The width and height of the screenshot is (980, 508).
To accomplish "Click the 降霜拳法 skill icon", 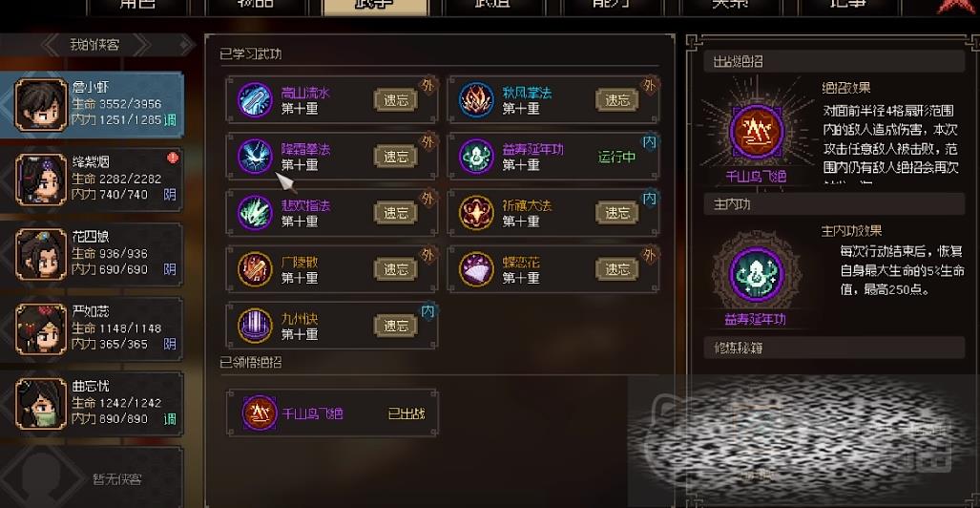I will pyautogui.click(x=255, y=157).
